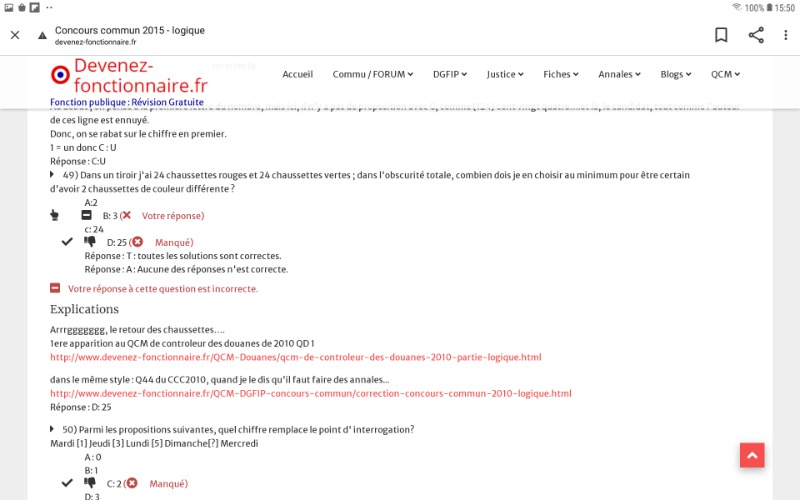800x500 pixels.
Task: Click the red minus icon before incorrect notice
Action: coord(55,288)
